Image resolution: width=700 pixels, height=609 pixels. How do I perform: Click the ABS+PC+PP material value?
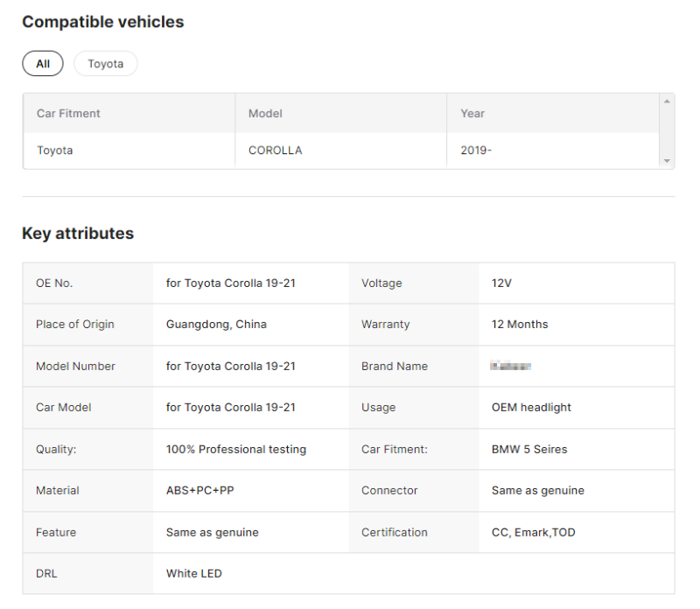[200, 491]
